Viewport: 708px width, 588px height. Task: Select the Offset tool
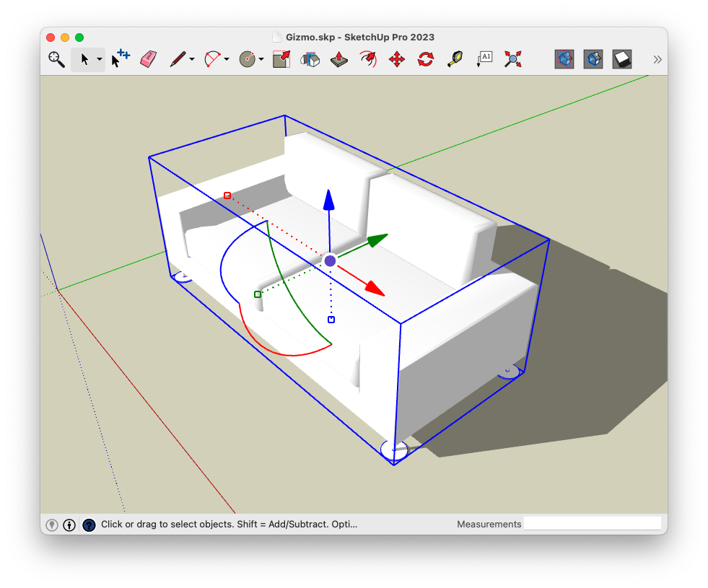pos(368,59)
